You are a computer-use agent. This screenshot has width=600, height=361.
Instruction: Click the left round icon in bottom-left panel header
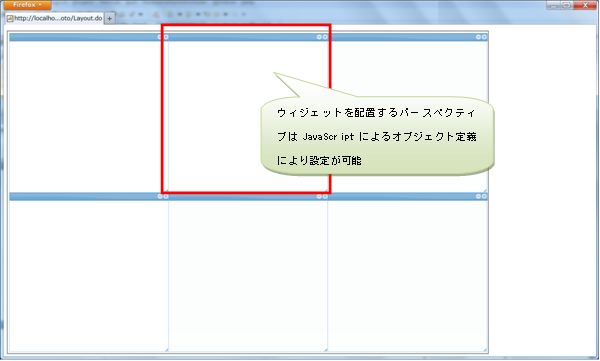(x=160, y=196)
